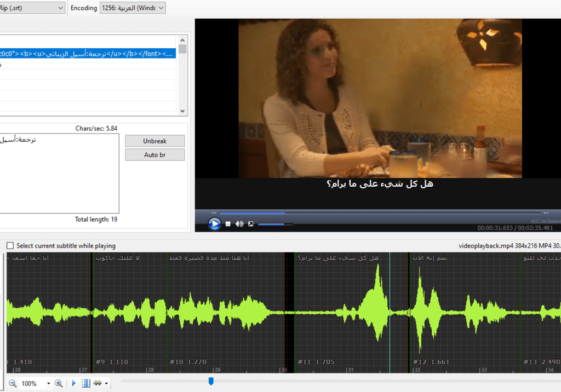The height and width of the screenshot is (392, 561).
Task: Mute the video player's speaker icon
Action: [239, 224]
